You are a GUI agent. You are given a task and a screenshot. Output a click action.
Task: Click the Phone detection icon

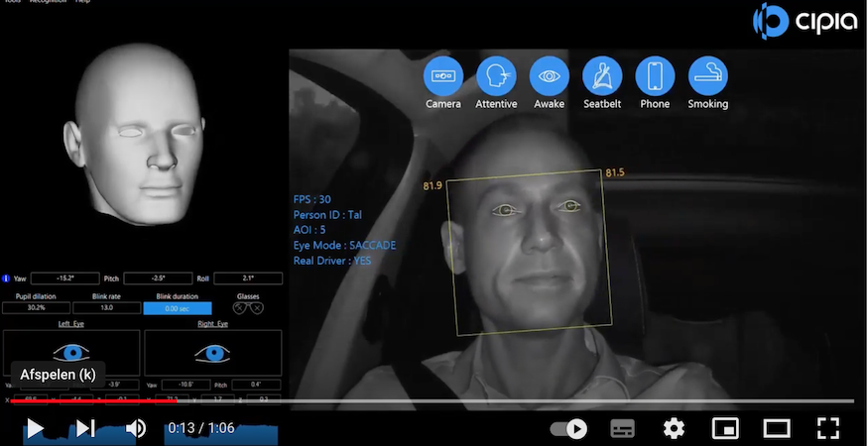(655, 76)
